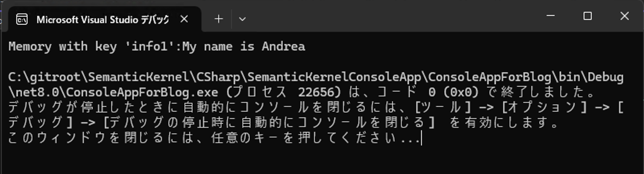Open a new tab with the plus icon
The width and height of the screenshot is (644, 174).
tap(219, 19)
